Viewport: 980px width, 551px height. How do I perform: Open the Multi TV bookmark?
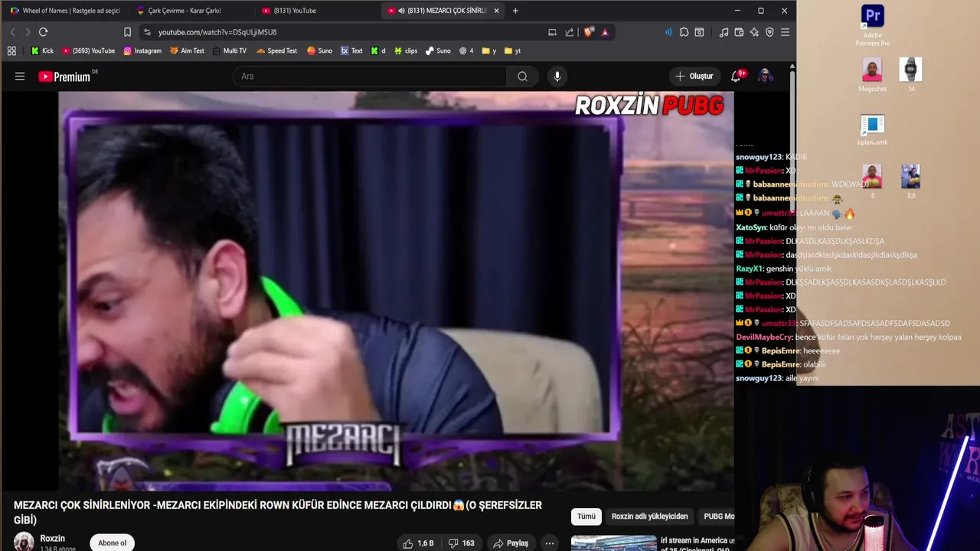230,51
